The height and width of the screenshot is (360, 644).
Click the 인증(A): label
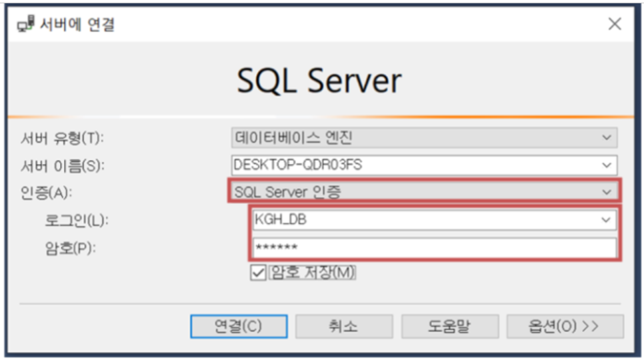point(46,193)
